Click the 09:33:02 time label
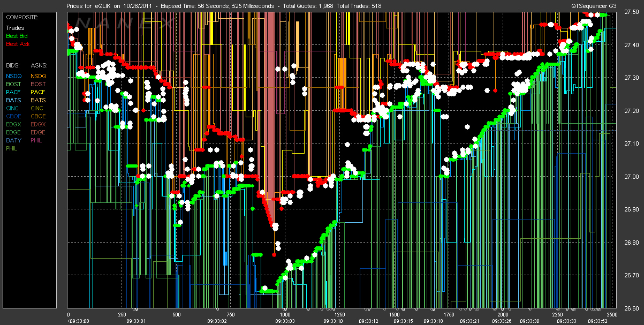644x325 pixels. pos(216,320)
